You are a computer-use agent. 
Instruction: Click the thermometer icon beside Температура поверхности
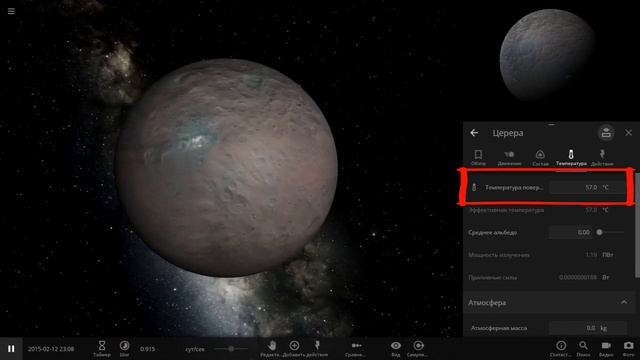(x=474, y=187)
